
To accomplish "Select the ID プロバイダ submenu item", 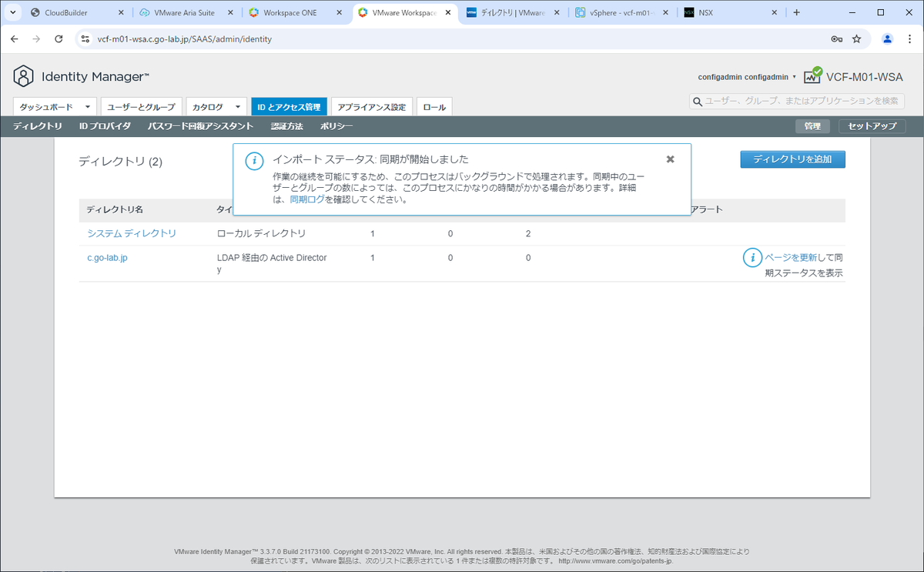I will point(105,126).
